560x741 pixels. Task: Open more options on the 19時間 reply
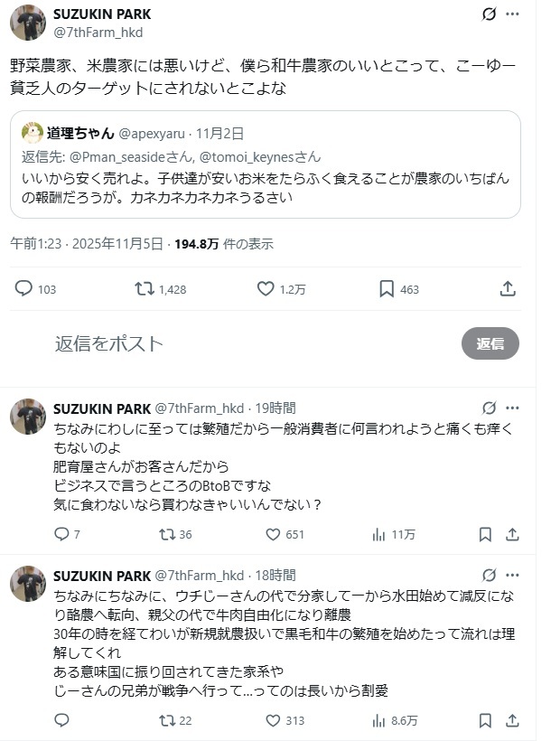513,408
